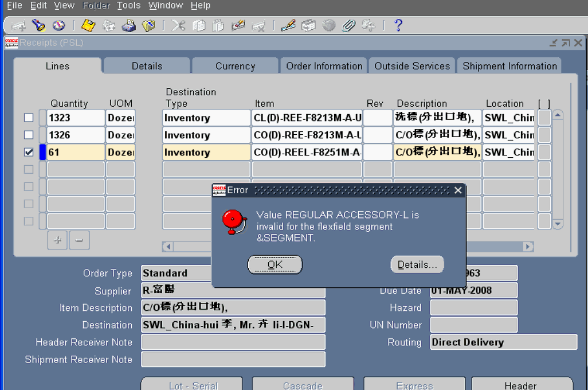Uncheck the box for quantity 61 line
Image resolution: width=588 pixels, height=390 pixels.
(29, 152)
